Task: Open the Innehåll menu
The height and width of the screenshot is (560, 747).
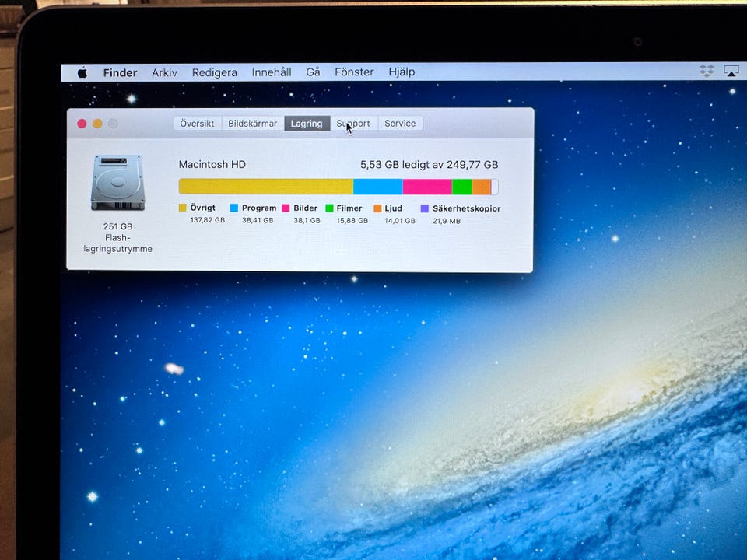Action: (272, 72)
